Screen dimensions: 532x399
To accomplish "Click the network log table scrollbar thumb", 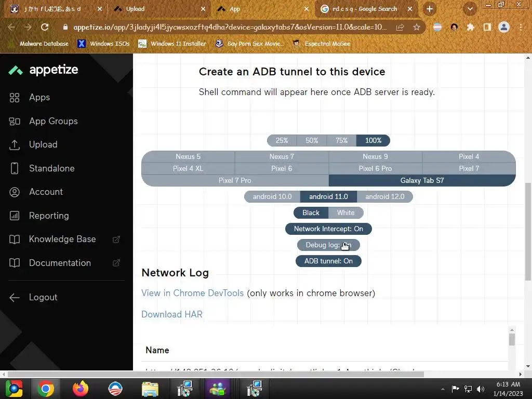I will 512,340.
